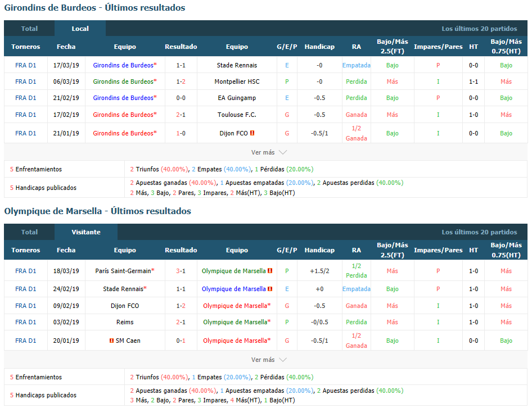Click HT score 1-1 in Montpellier row
The image size is (532, 408).
point(474,81)
